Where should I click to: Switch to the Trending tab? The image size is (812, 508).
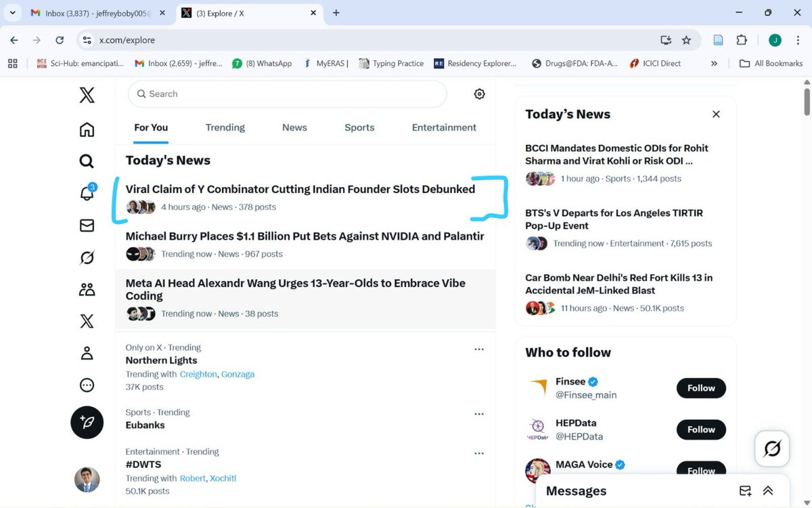point(225,127)
